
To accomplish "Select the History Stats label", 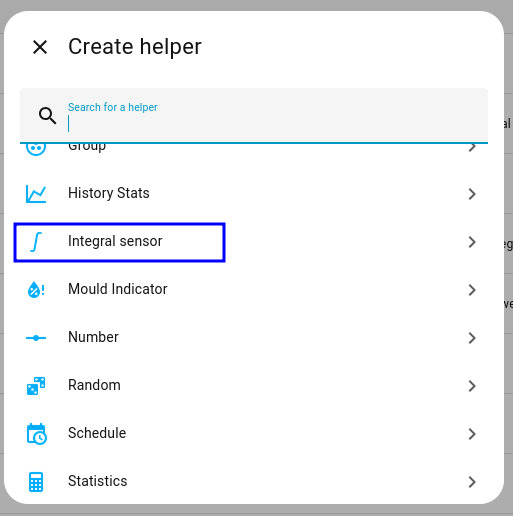I will click(109, 193).
